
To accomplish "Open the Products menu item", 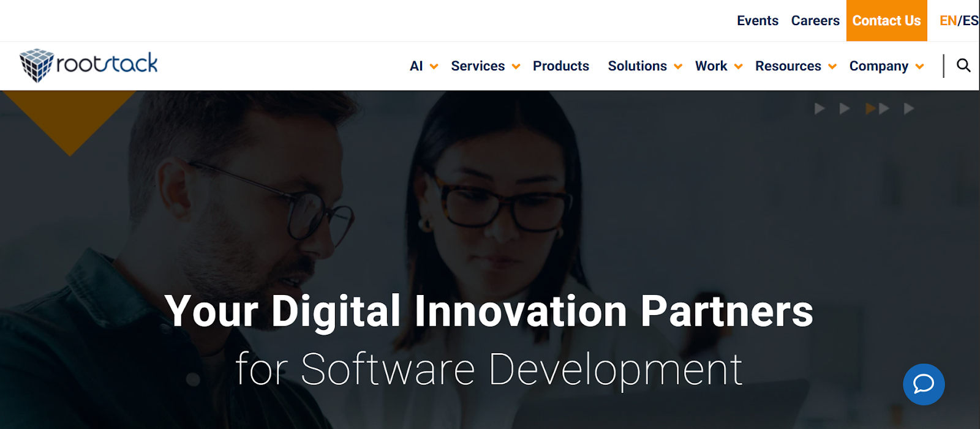I will [560, 66].
